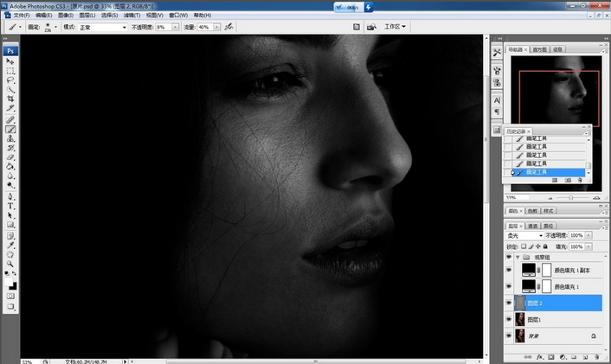Select the Hand tool

coord(10,254)
